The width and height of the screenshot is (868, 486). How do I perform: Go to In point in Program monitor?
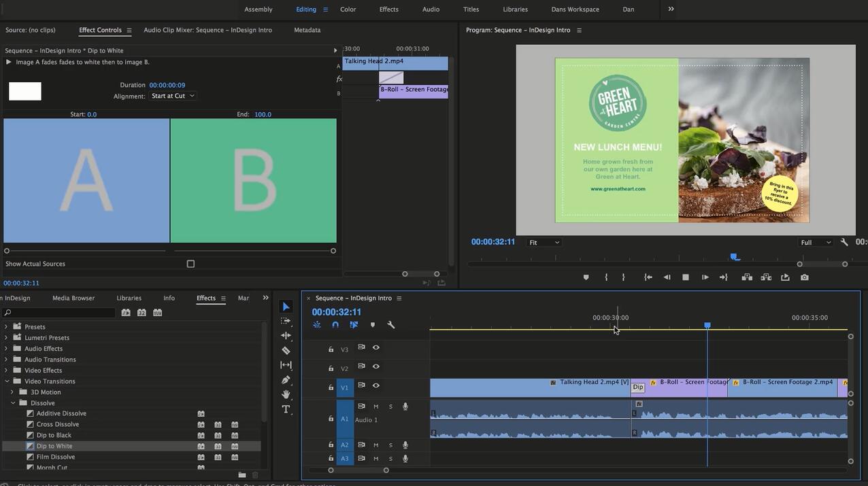(x=648, y=277)
